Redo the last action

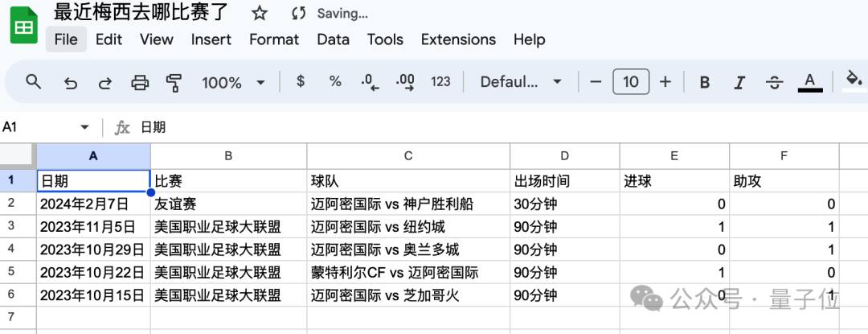point(104,83)
